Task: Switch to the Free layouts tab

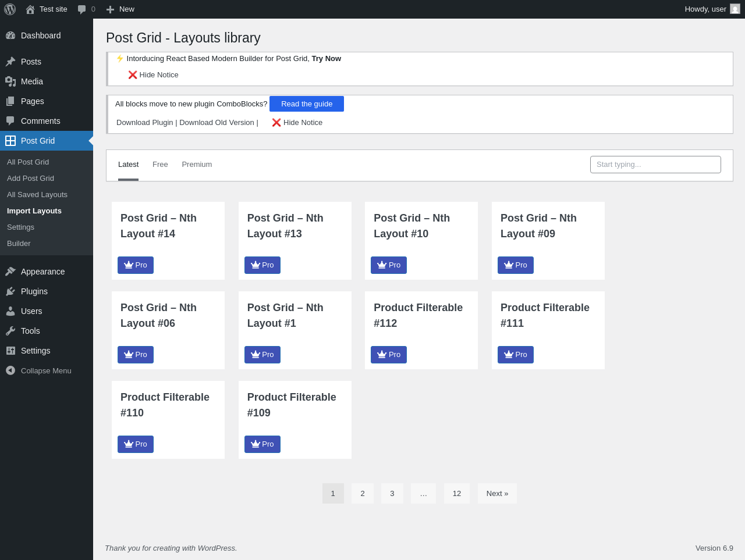Action: 160,165
